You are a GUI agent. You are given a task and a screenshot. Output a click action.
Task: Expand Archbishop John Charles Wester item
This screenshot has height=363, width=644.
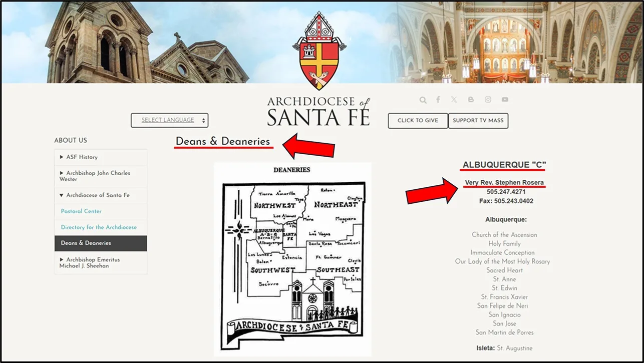click(101, 176)
